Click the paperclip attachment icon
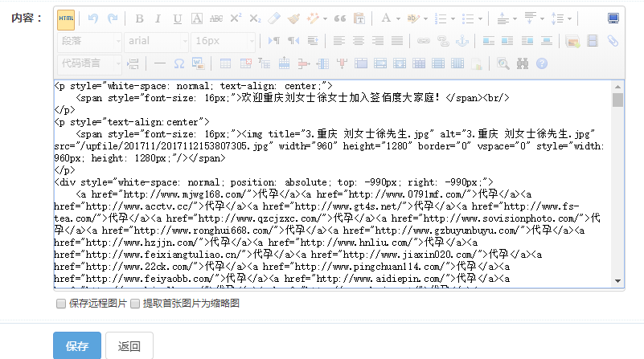The width and height of the screenshot is (644, 359). click(613, 40)
